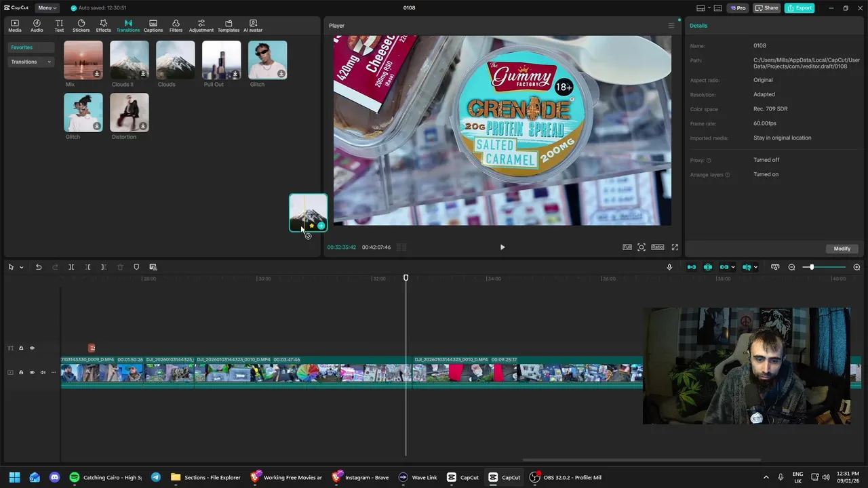Show hidden system tray icons
Viewport: 868px width, 488px height.
click(x=766, y=477)
